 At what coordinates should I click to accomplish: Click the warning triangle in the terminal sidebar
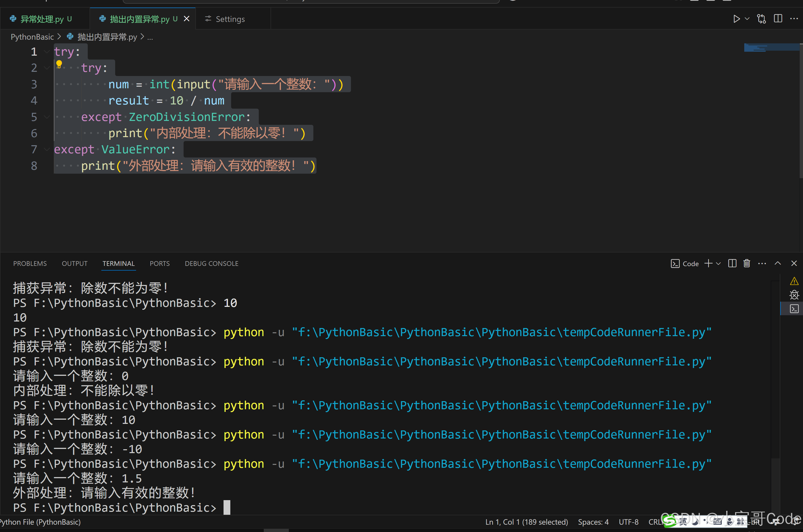pos(795,281)
